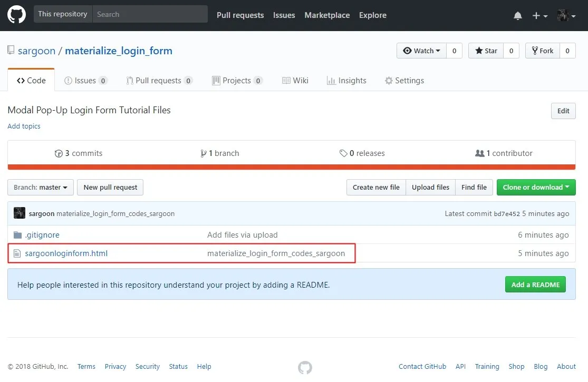This screenshot has width=588, height=382.
Task: Click the orange language bar
Action: coord(292,167)
